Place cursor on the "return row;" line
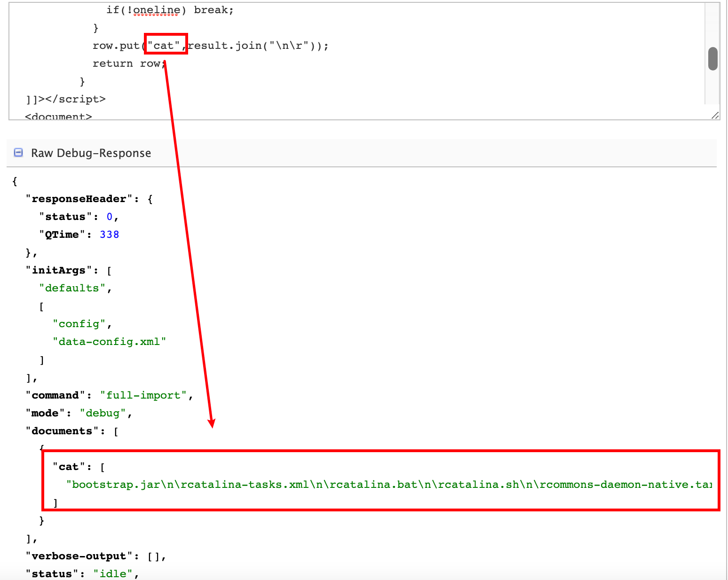Viewport: 728px width, 580px height. [x=128, y=63]
